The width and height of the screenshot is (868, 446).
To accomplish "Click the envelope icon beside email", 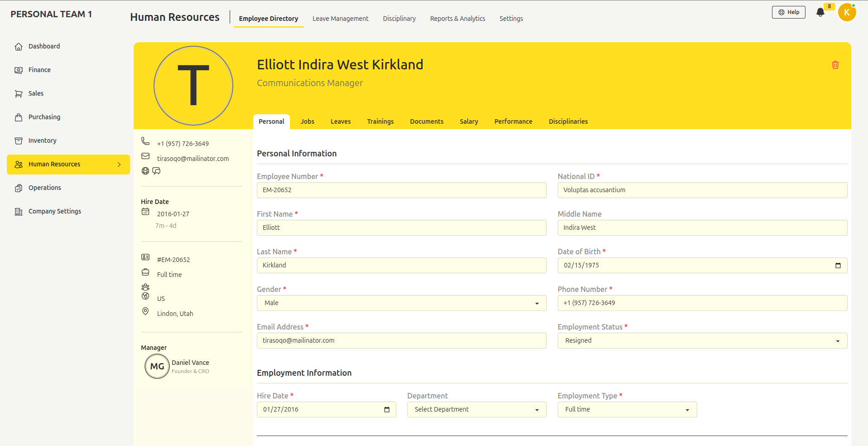I will pyautogui.click(x=145, y=156).
